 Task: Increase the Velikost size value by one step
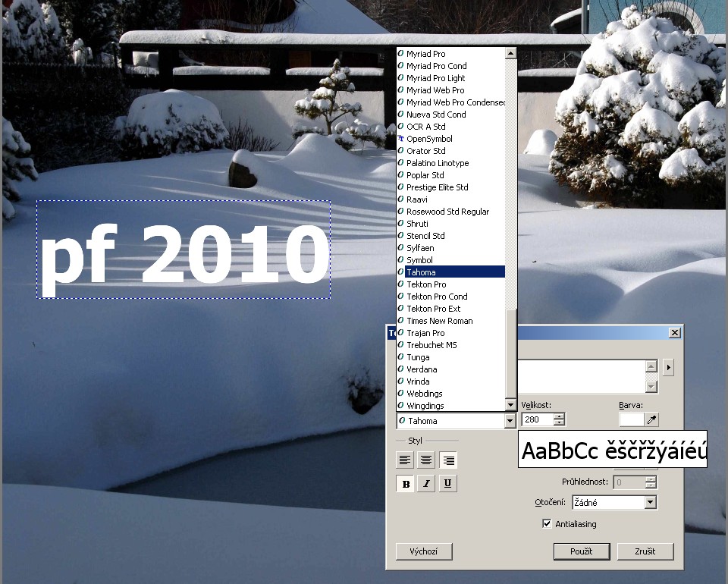(560, 416)
